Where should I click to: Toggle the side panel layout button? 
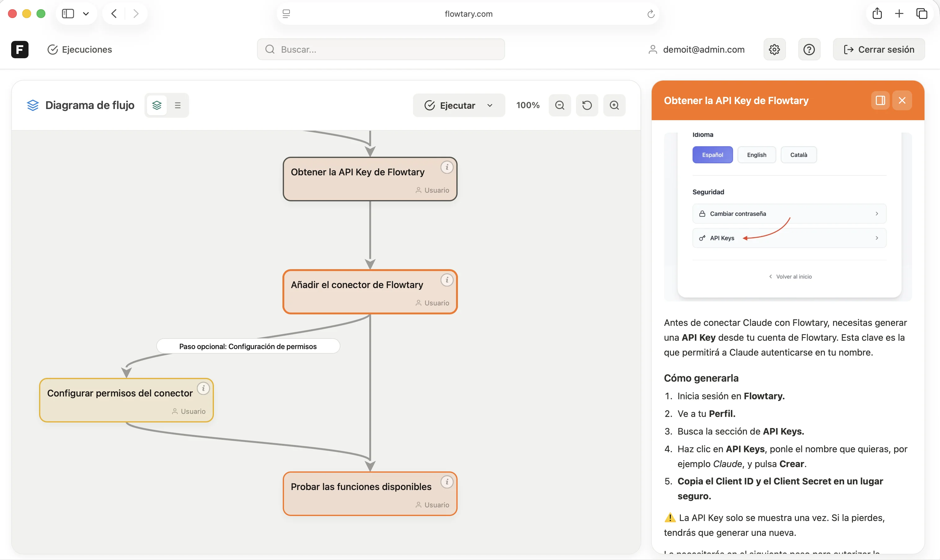pos(880,100)
